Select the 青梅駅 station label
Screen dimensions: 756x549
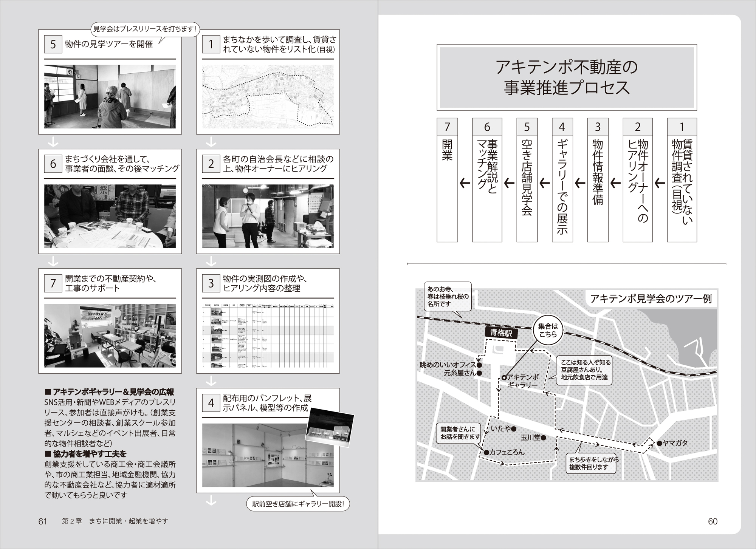coord(501,333)
